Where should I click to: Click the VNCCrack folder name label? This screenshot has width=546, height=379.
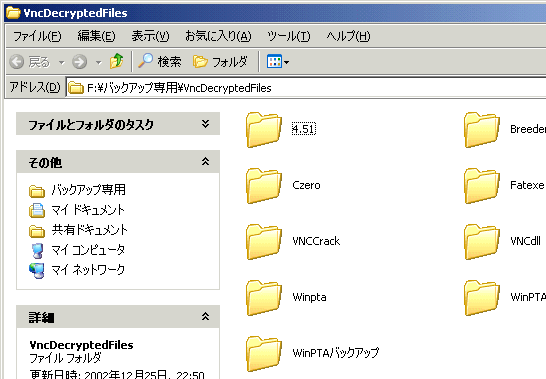coord(316,241)
